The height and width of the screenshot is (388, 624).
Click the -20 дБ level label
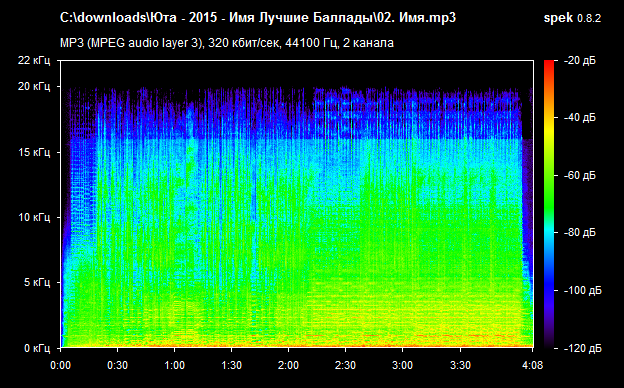[580, 61]
